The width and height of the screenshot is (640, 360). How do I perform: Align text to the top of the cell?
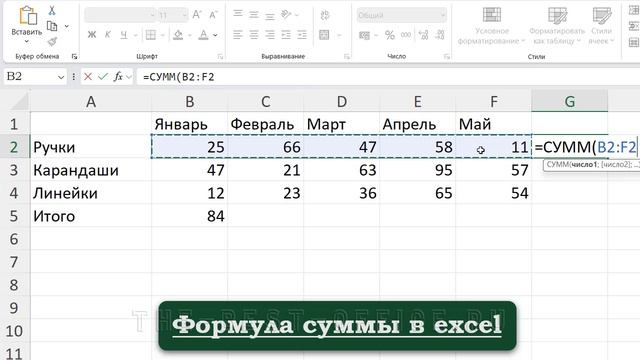238,15
